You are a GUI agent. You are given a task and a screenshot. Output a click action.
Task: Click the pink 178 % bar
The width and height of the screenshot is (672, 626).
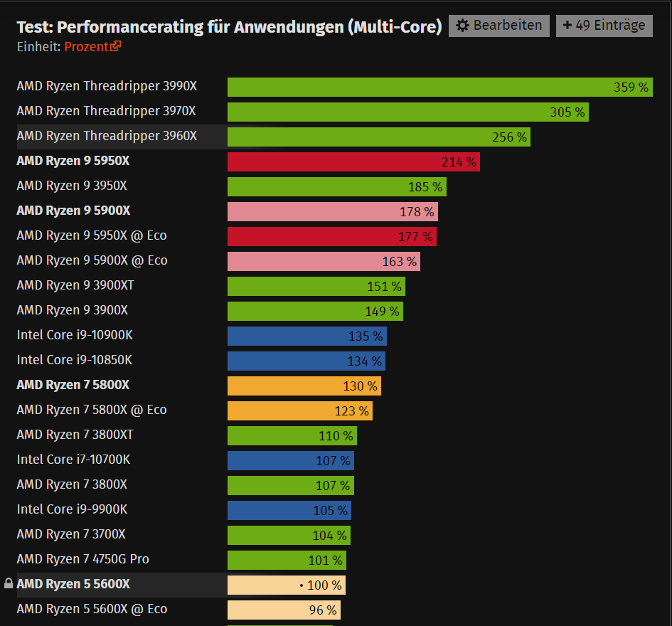pyautogui.click(x=333, y=211)
